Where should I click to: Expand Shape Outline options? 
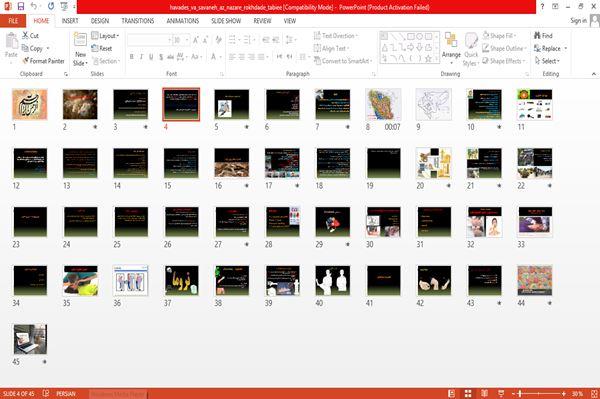[x=504, y=49]
